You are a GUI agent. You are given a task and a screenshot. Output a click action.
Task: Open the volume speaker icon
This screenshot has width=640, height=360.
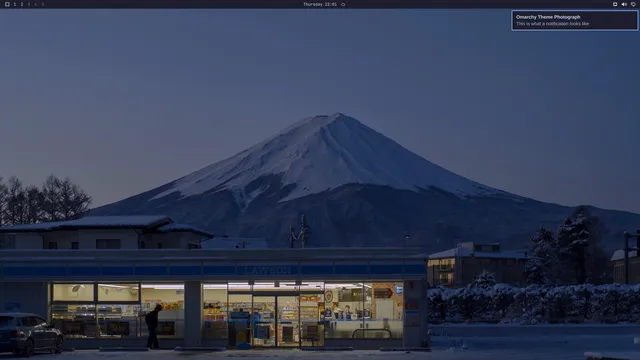pos(624,4)
